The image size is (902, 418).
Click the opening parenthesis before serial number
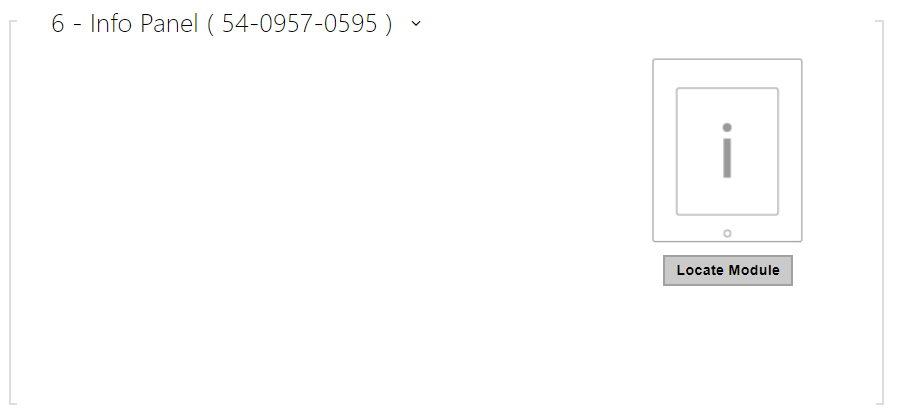[x=211, y=24]
